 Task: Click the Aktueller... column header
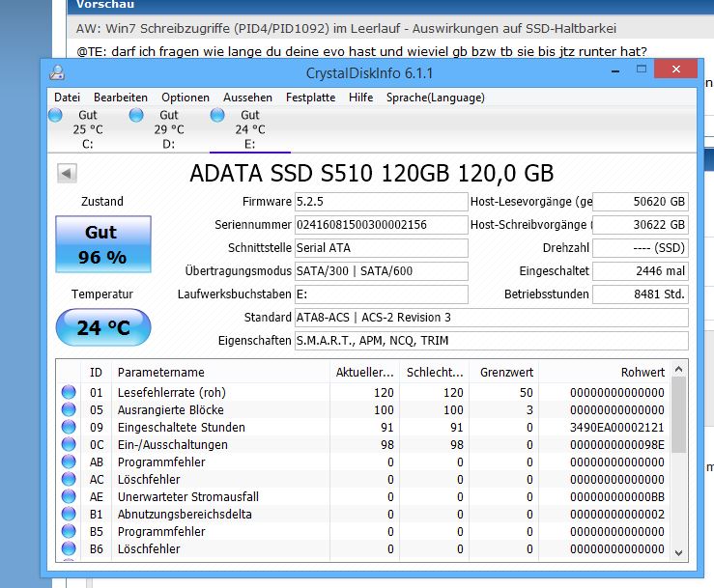(365, 373)
